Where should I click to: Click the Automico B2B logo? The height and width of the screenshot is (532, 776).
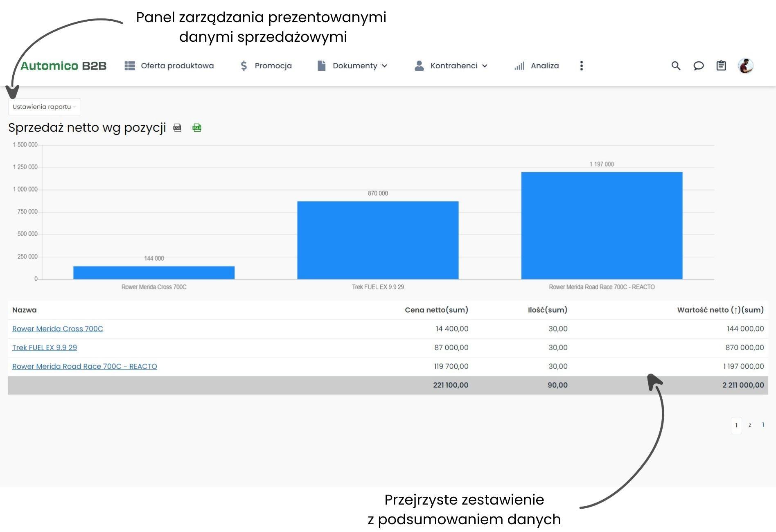[63, 66]
